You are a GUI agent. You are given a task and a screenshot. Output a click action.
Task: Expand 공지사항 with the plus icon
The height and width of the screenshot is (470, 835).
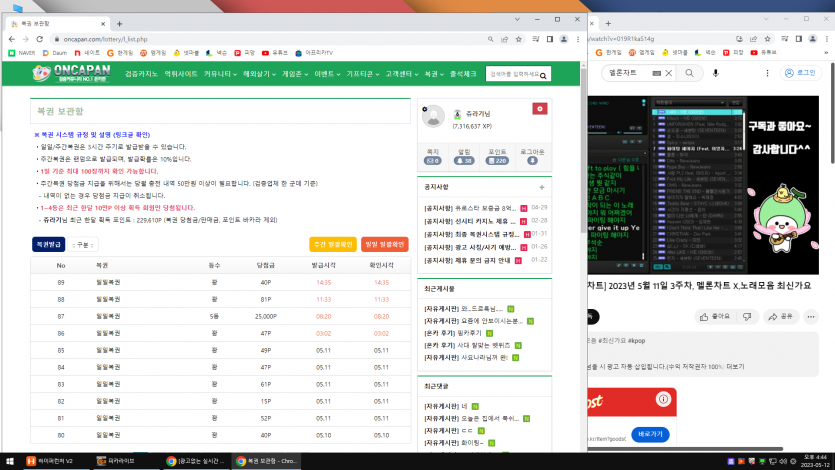pos(542,187)
